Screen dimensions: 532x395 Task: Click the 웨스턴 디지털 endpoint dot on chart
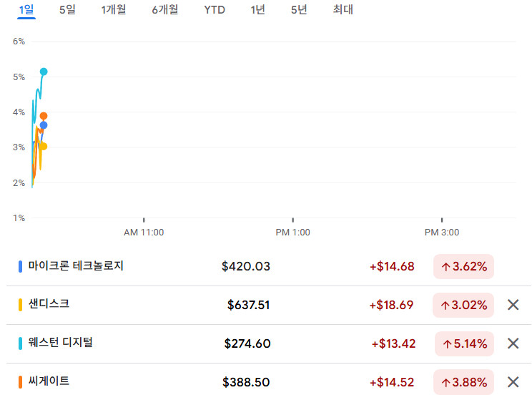44,72
